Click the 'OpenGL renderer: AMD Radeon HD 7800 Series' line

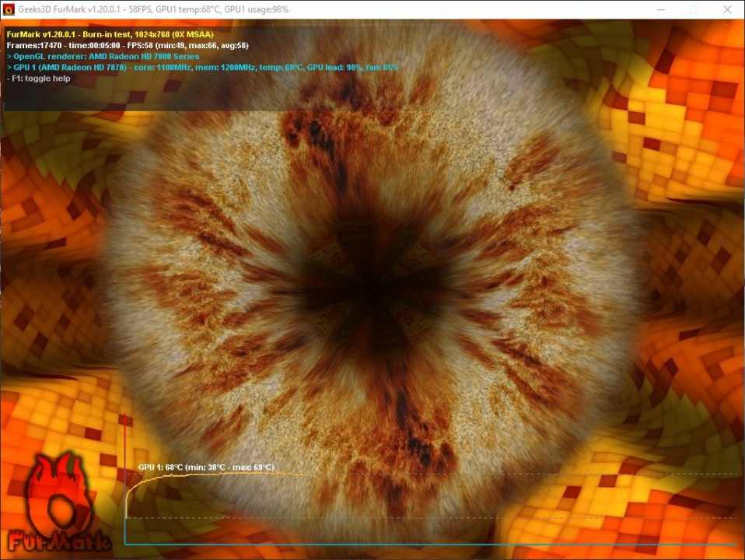click(x=103, y=57)
